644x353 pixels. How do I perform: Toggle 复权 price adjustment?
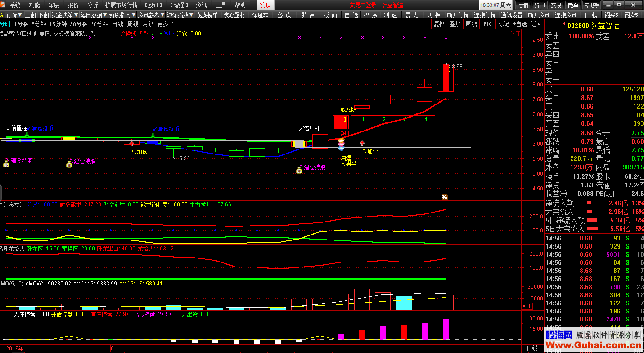click(439, 24)
